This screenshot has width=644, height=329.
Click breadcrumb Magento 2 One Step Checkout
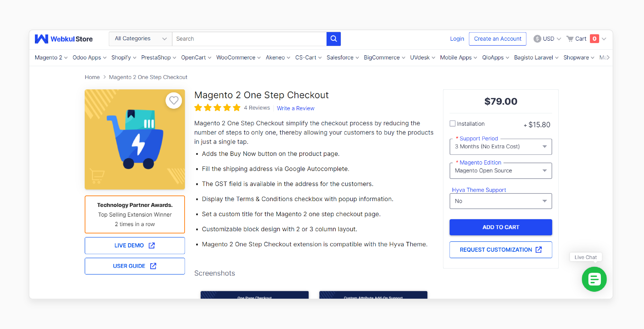[148, 77]
